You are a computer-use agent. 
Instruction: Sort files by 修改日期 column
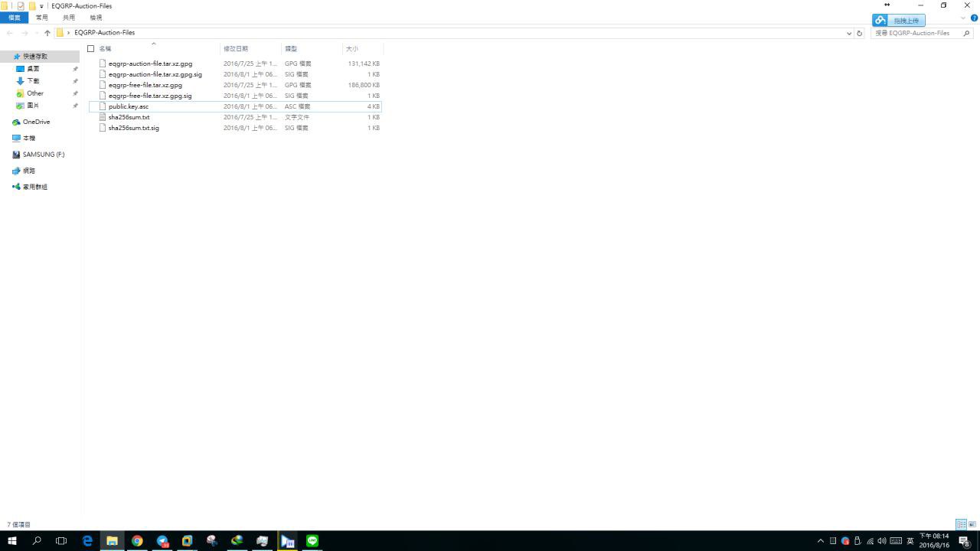coord(236,49)
